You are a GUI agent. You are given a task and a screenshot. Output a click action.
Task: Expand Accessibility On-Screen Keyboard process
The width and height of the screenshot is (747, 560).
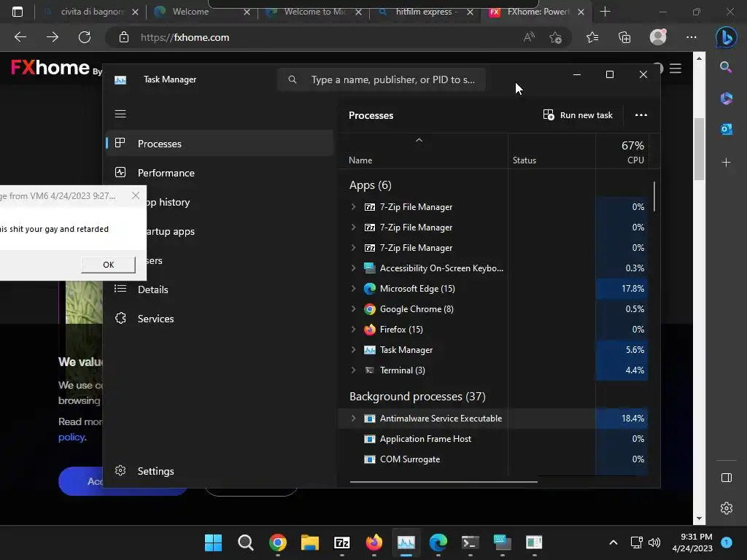click(x=353, y=268)
